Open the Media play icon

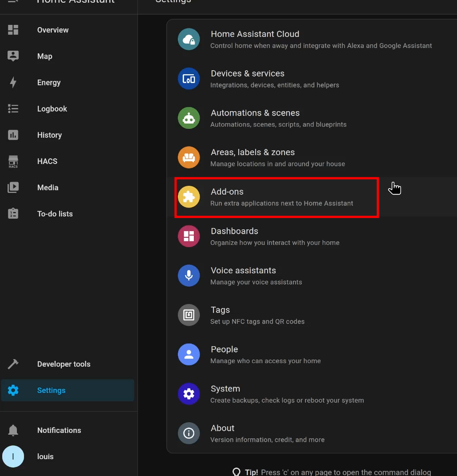pyautogui.click(x=13, y=187)
